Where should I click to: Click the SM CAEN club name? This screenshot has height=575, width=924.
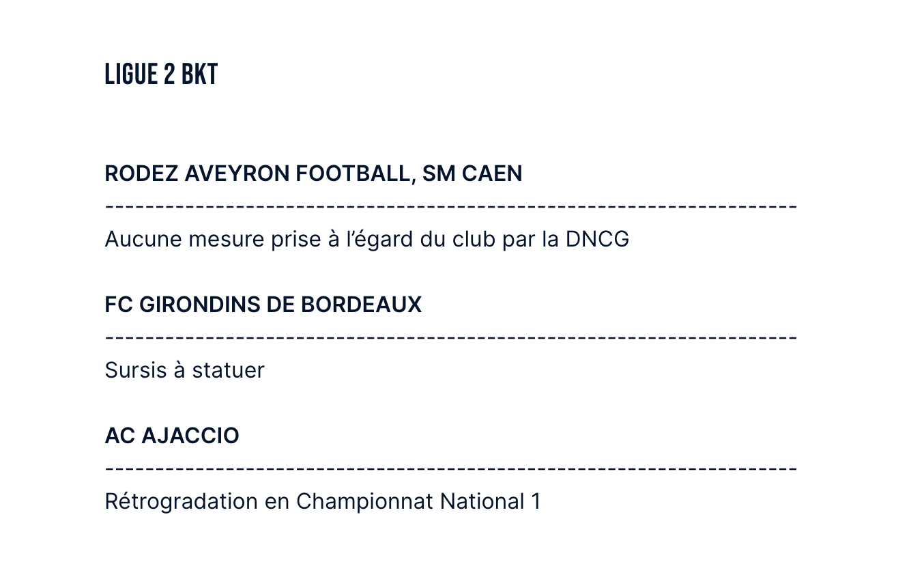[472, 173]
